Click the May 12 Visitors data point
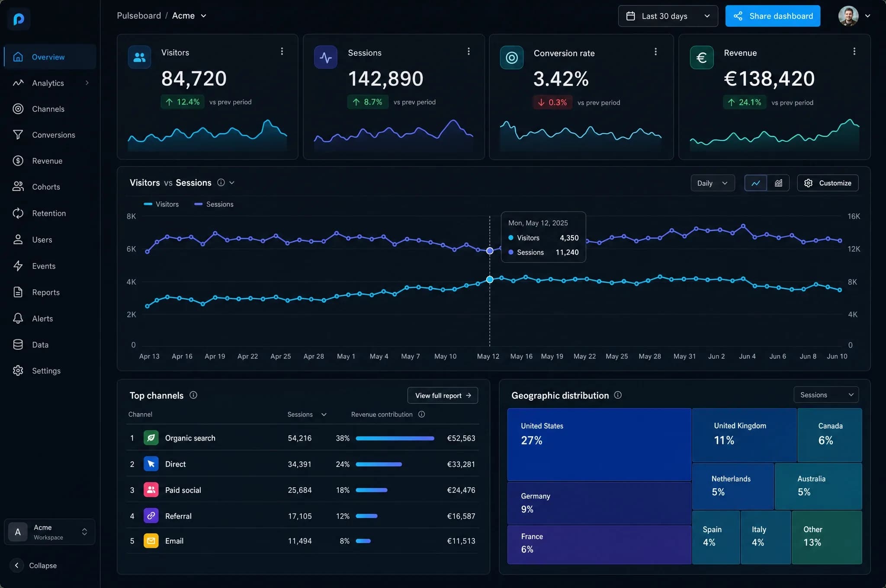The image size is (886, 588). point(490,280)
